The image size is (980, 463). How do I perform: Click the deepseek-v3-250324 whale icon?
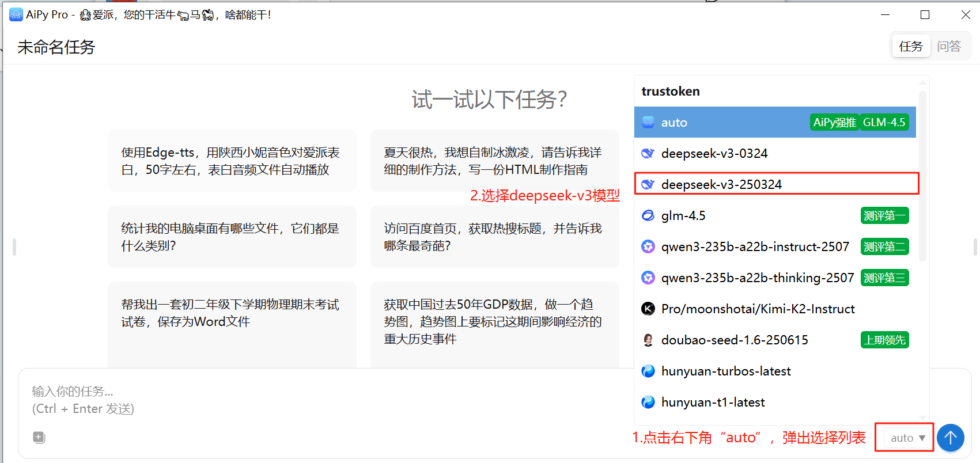pos(648,184)
